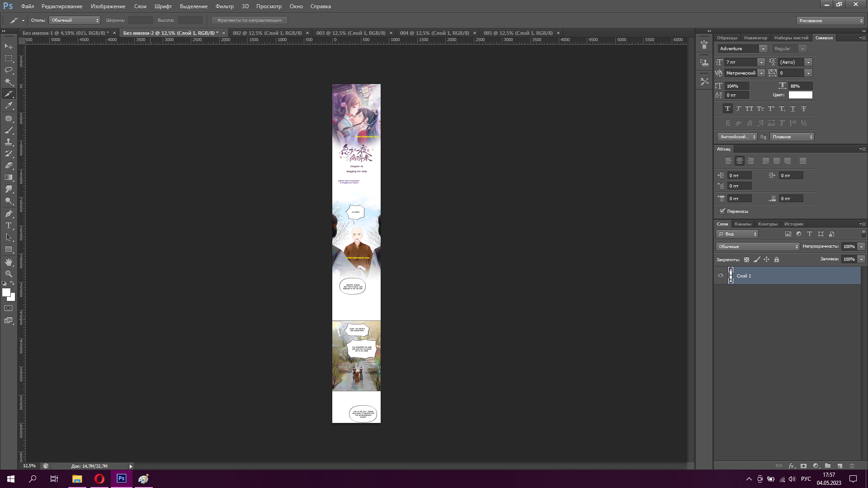The width and height of the screenshot is (868, 488).
Task: Select the Pen tool
Action: click(x=9, y=214)
